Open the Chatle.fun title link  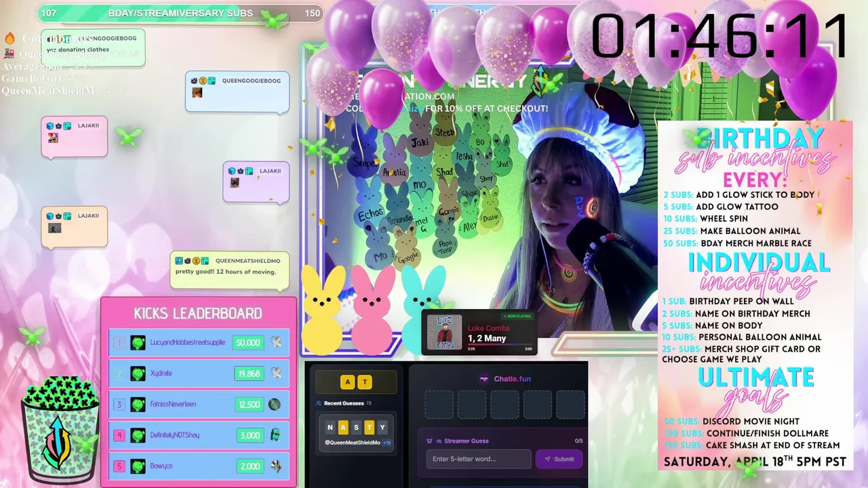click(x=512, y=379)
